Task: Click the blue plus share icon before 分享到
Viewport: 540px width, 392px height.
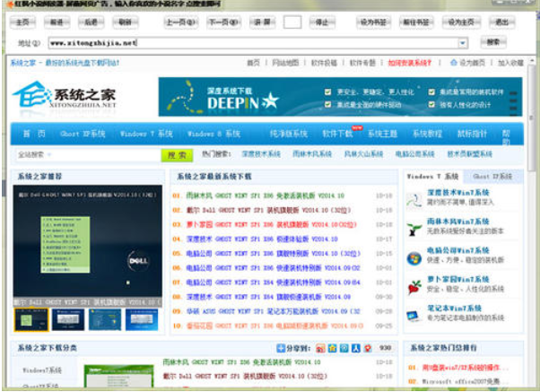Action: 281,348
